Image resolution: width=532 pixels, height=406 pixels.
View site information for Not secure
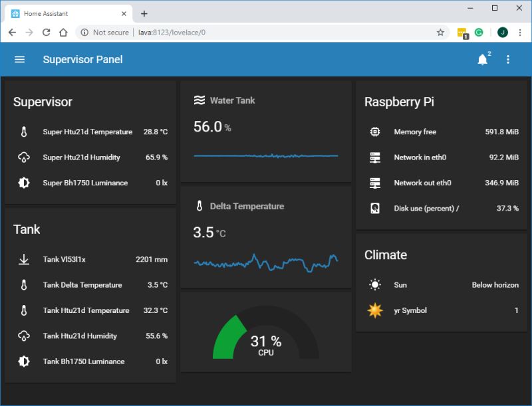(104, 33)
